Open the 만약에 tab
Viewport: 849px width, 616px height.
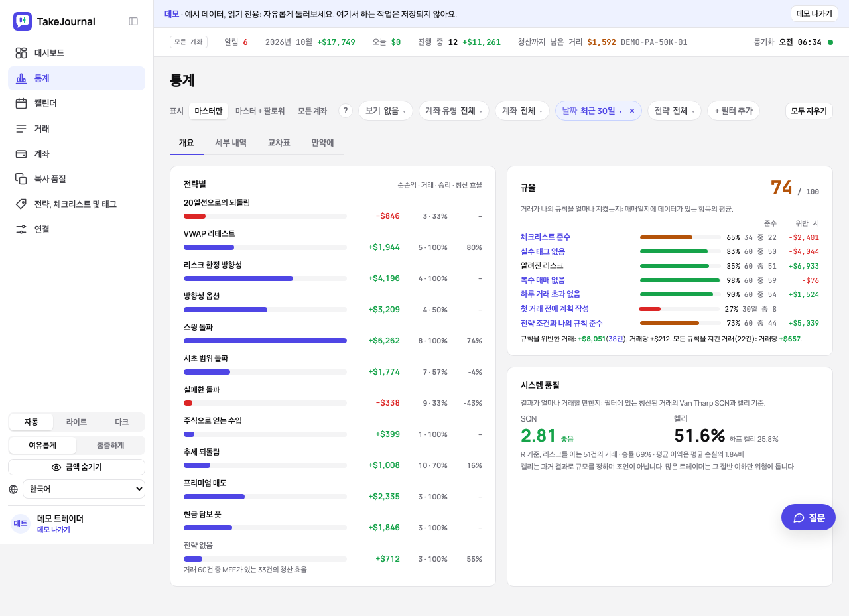click(x=322, y=143)
